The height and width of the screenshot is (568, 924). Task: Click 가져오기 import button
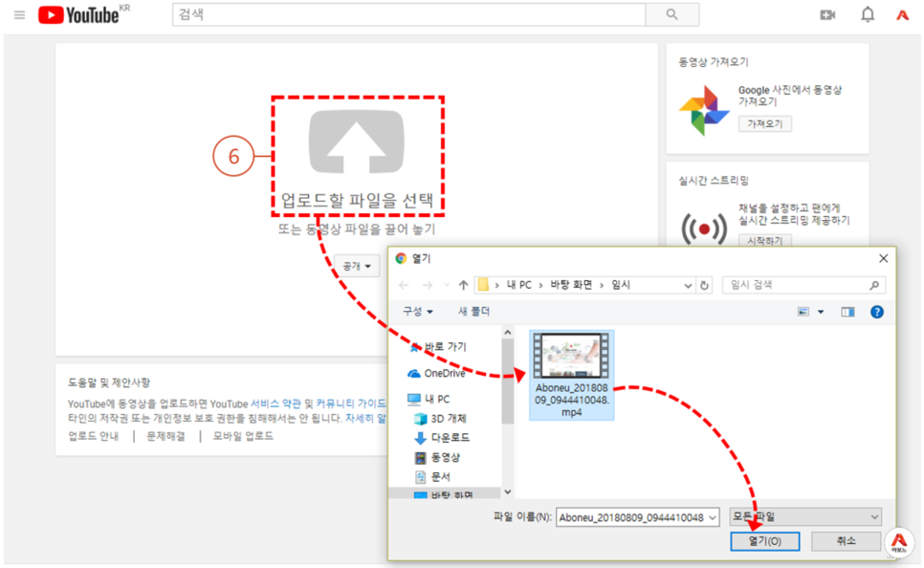tap(765, 123)
